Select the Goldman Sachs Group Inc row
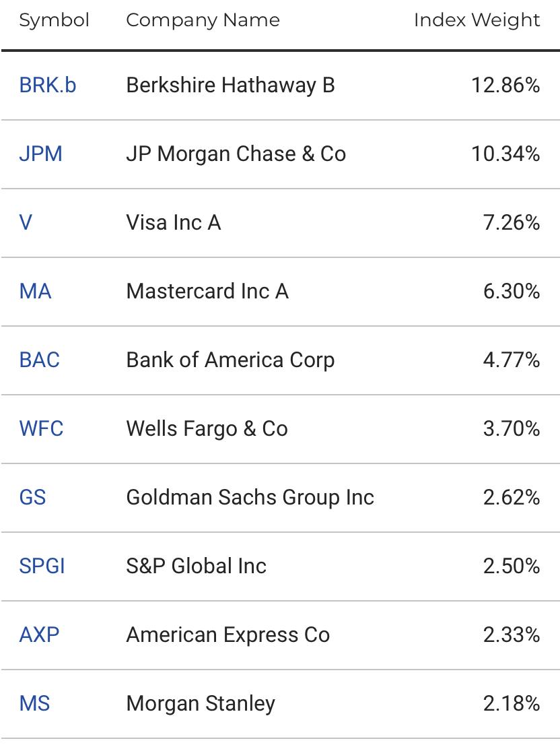Screen dimensions: 560x745 [x=280, y=498]
